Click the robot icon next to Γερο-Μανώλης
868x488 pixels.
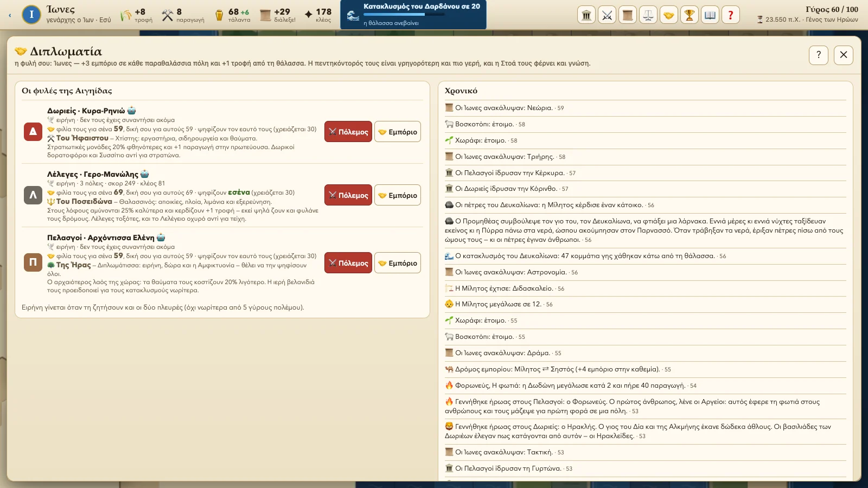[x=145, y=174]
